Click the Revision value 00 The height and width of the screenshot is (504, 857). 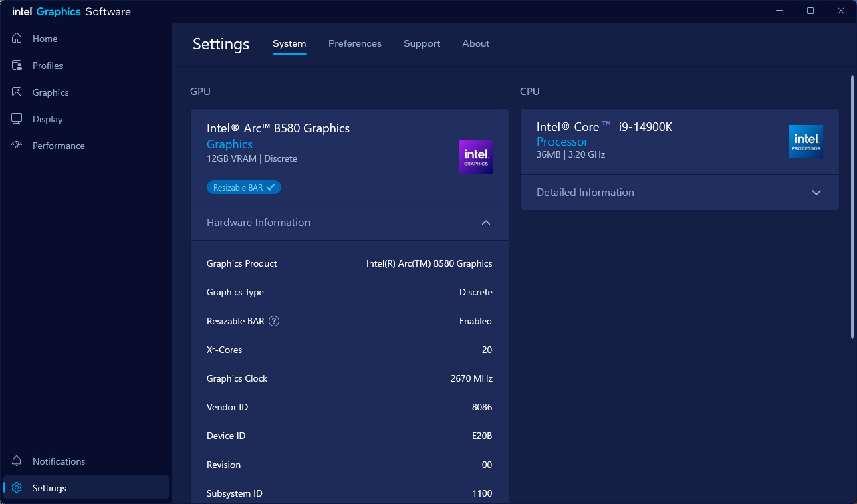(x=487, y=465)
